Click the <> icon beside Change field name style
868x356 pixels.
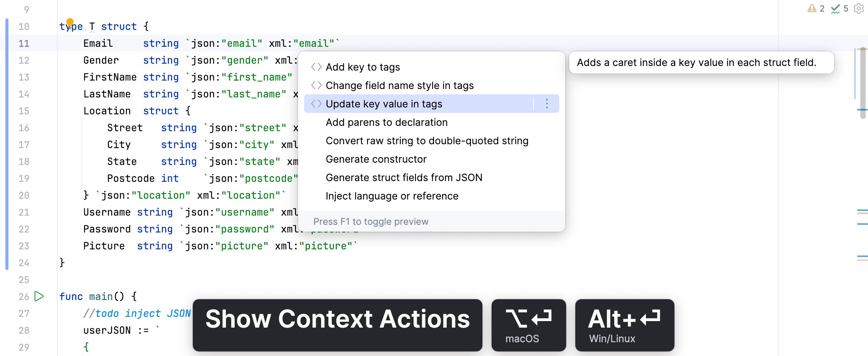pos(316,85)
